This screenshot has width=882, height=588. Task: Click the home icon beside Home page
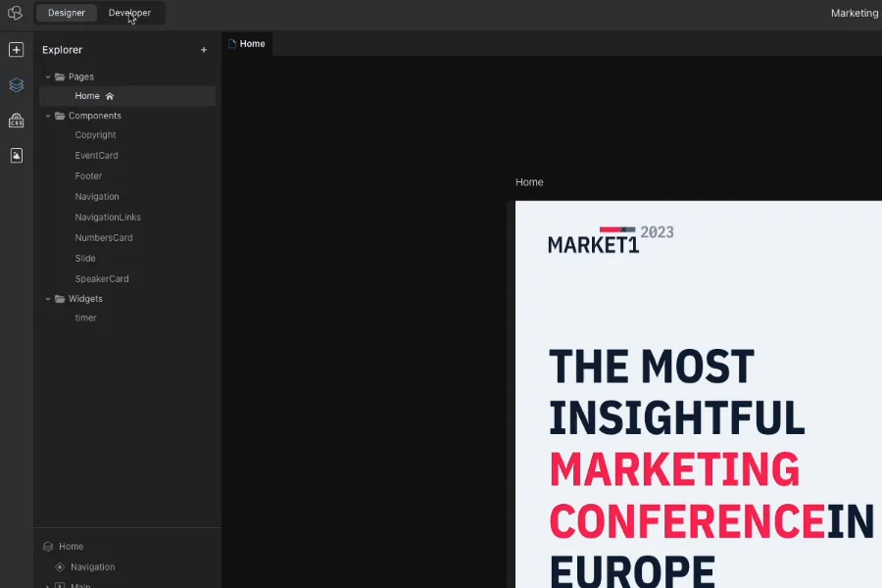110,96
